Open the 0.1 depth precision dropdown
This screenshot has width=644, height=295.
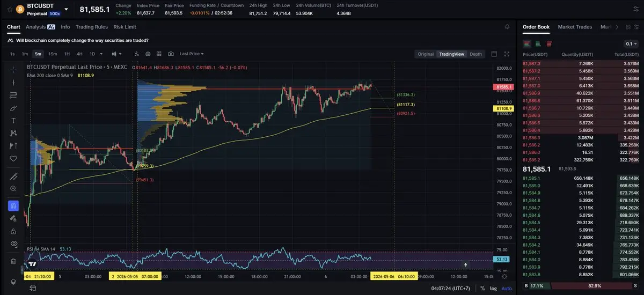632,44
